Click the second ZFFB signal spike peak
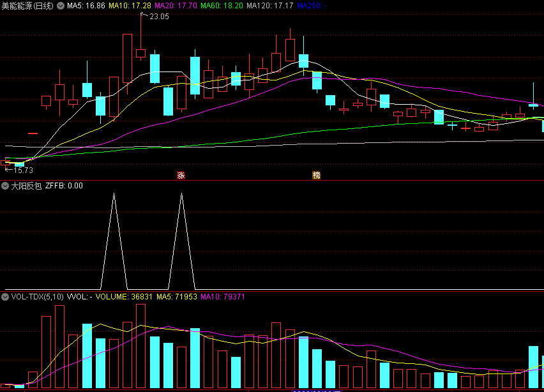This screenshot has height=392, width=544. pos(181,194)
